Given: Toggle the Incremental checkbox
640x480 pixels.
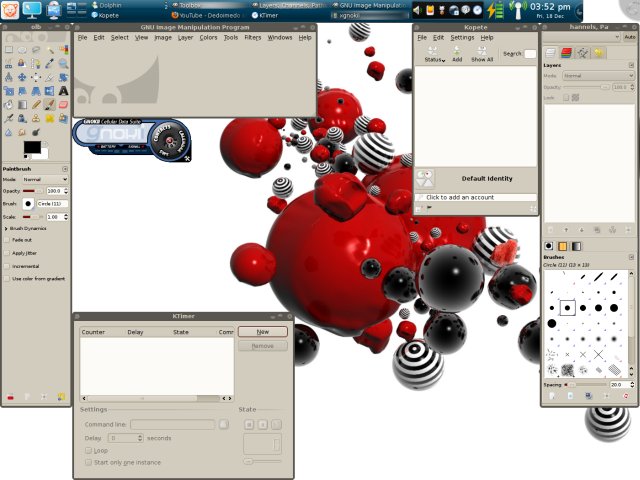Looking at the screenshot, I should (7, 266).
